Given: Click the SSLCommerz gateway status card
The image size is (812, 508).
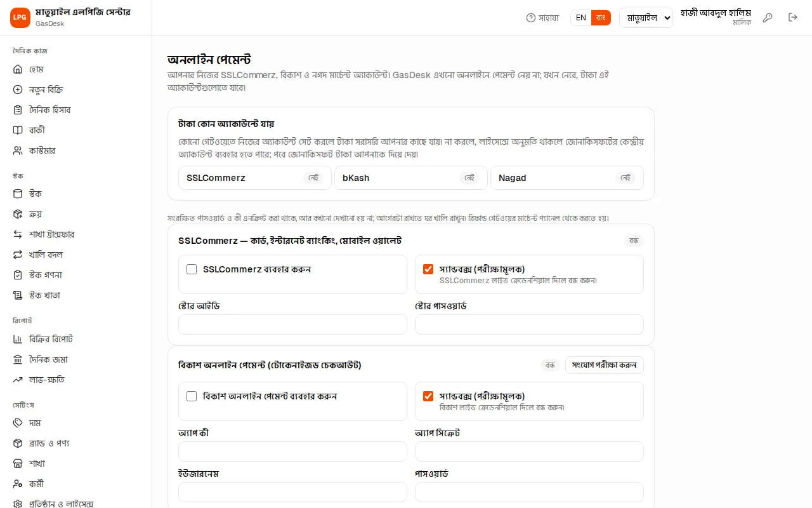Looking at the screenshot, I should pyautogui.click(x=255, y=178).
